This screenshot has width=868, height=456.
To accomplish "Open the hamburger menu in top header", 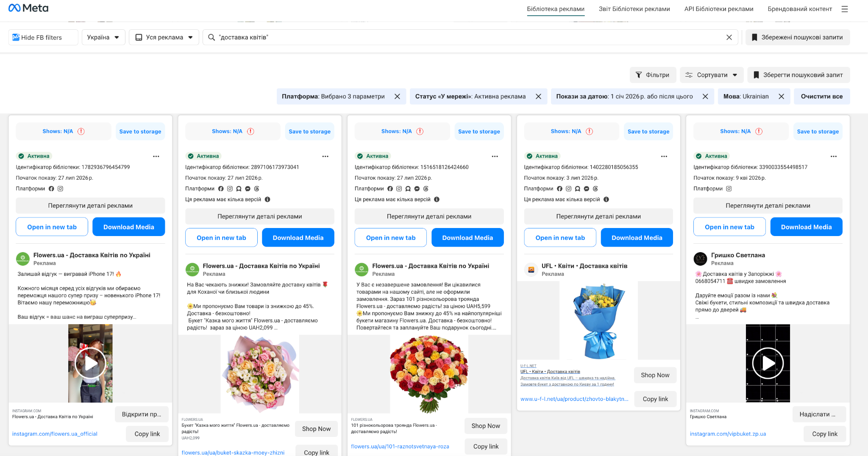I will tap(845, 9).
